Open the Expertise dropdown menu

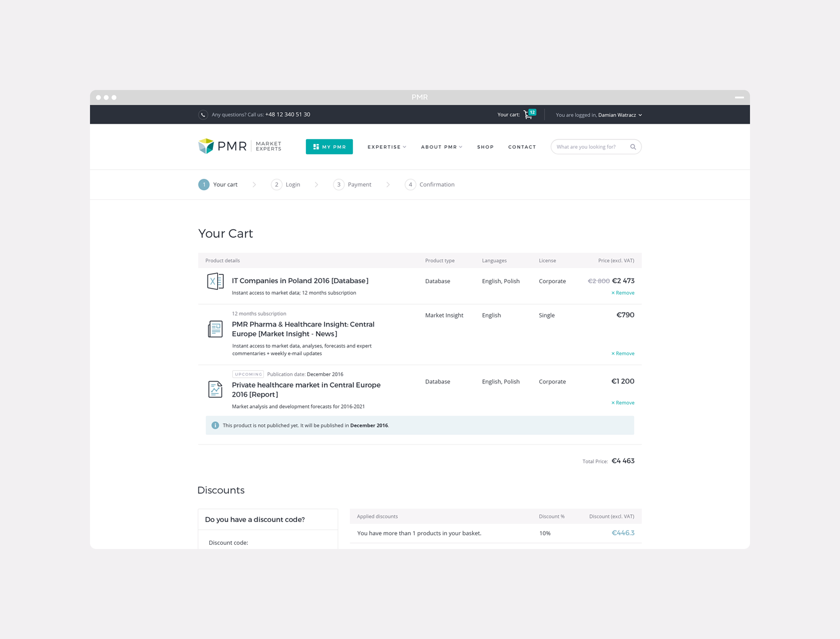387,147
